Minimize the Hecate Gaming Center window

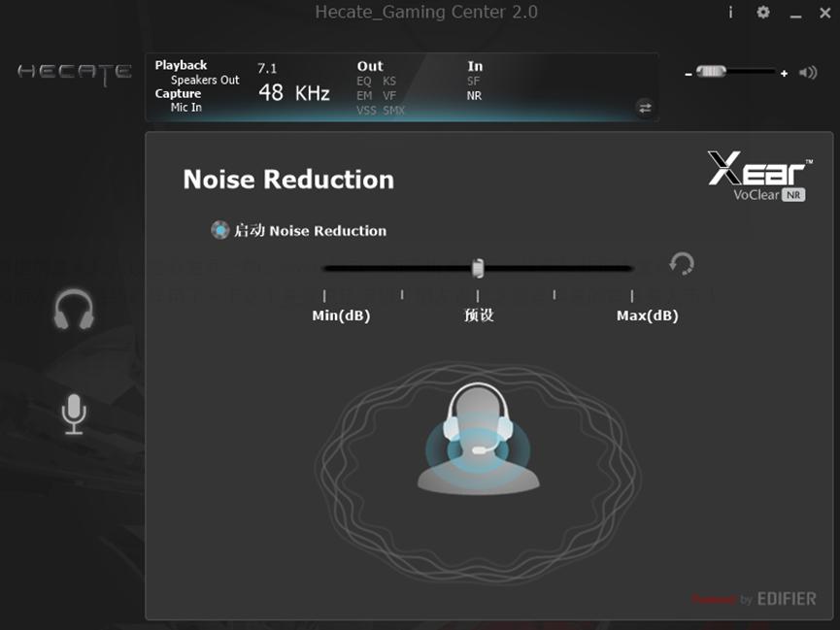pos(795,16)
